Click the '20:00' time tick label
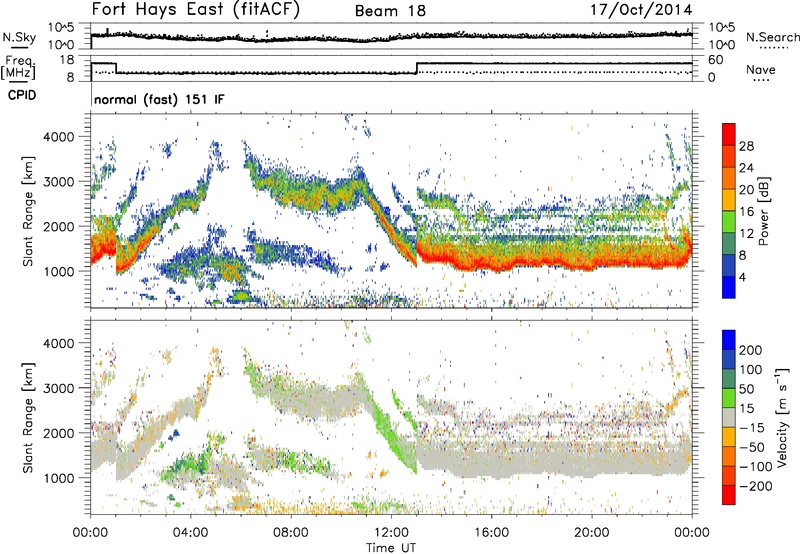Viewport: 800px width, 554px height. [x=592, y=533]
